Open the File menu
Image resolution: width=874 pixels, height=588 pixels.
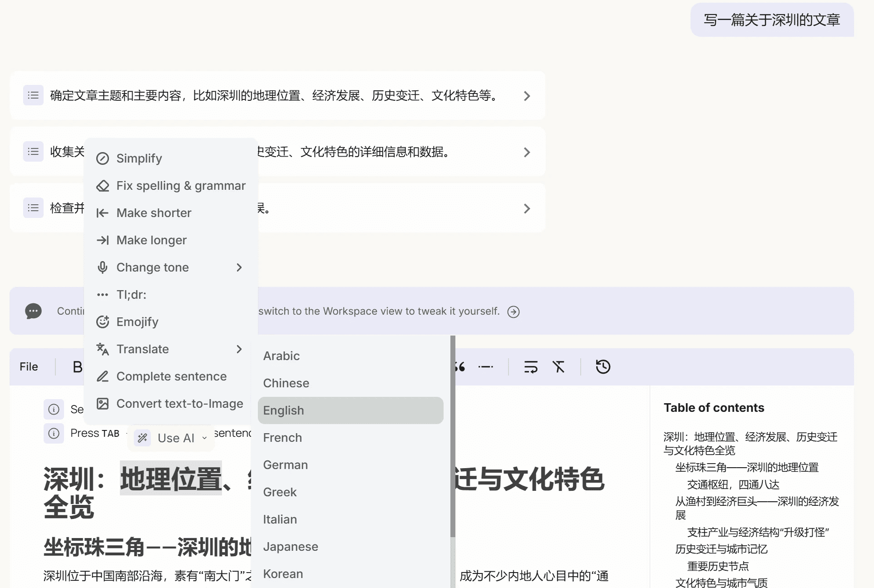[x=29, y=367]
